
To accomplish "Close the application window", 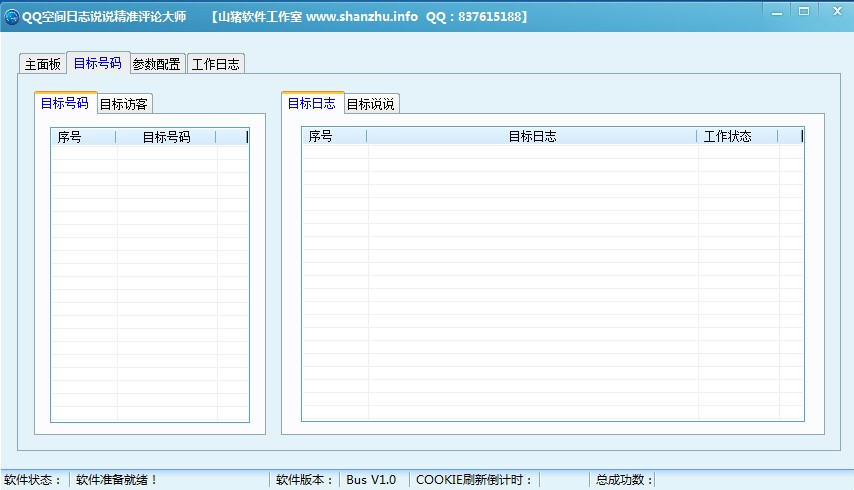I will coord(832,10).
